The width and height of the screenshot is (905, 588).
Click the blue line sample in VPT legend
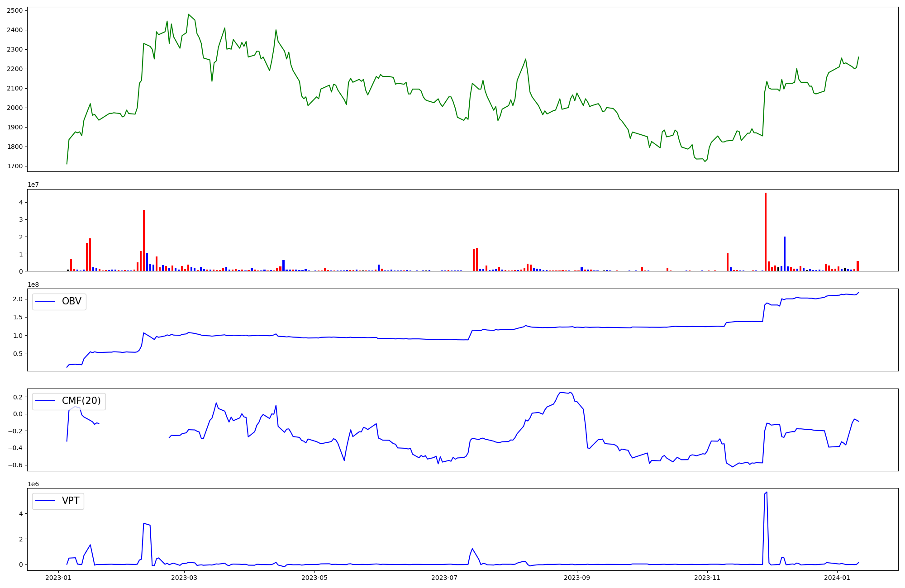point(45,501)
